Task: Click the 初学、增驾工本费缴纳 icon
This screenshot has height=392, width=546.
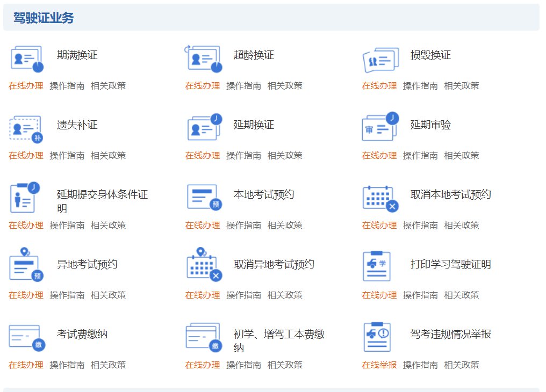Action: pos(204,337)
